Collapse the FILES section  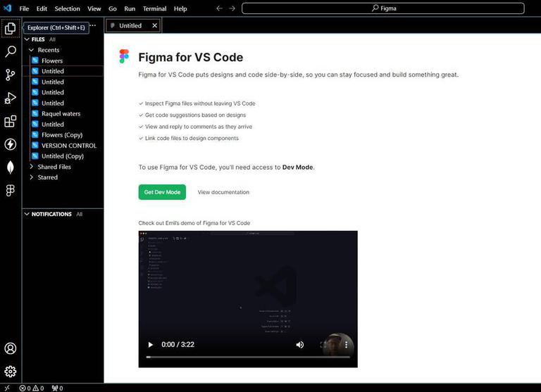(x=27, y=39)
